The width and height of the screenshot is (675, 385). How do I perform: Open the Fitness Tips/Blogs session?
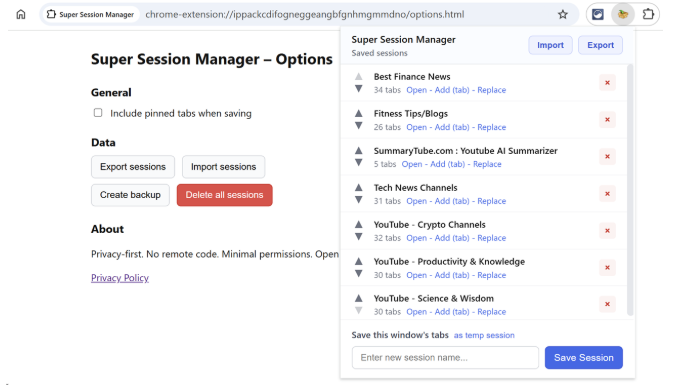coord(417,127)
